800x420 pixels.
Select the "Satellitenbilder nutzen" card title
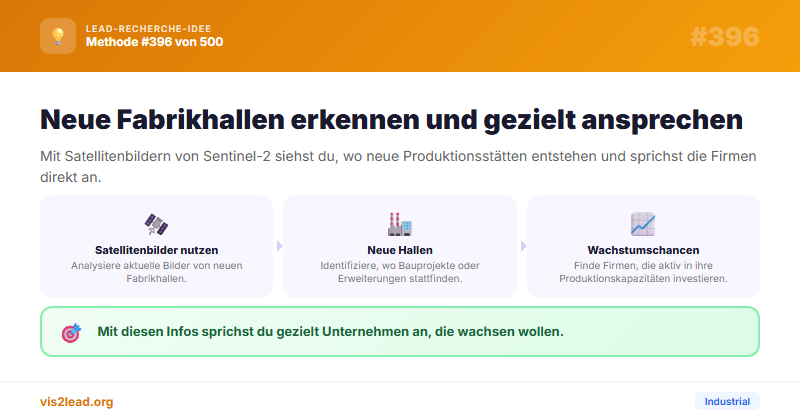tap(157, 250)
